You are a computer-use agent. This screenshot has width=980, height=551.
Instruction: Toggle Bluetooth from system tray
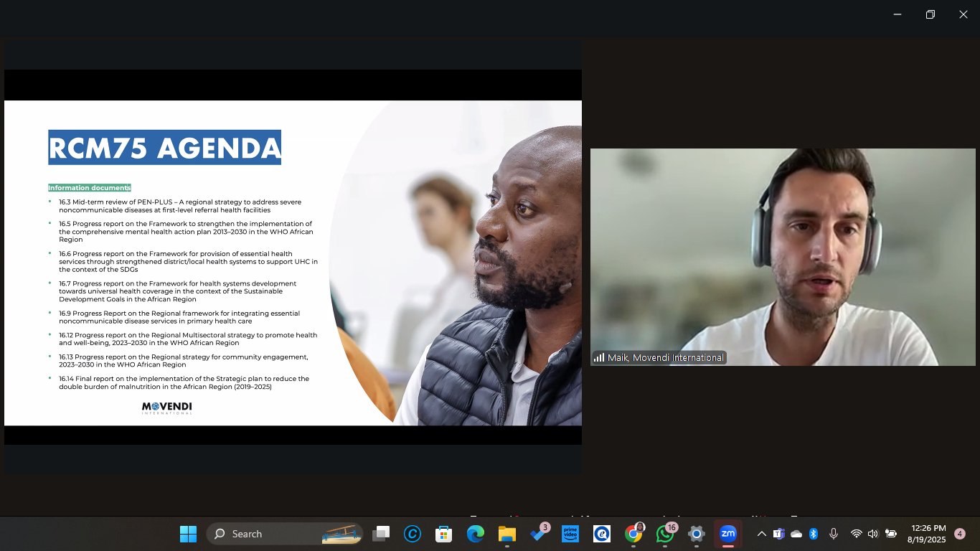tap(814, 534)
